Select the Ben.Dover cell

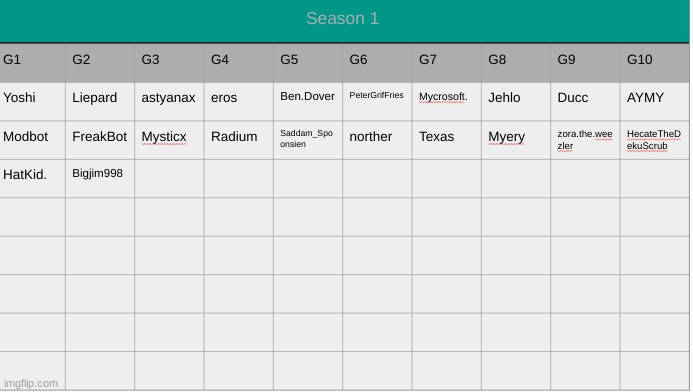tap(308, 102)
